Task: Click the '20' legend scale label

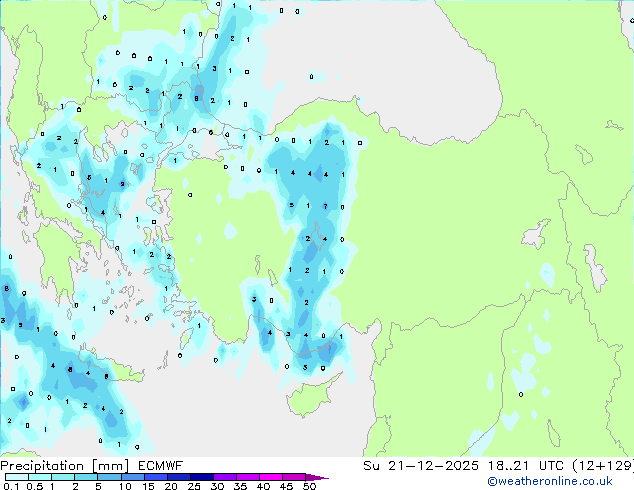Action: point(171,486)
